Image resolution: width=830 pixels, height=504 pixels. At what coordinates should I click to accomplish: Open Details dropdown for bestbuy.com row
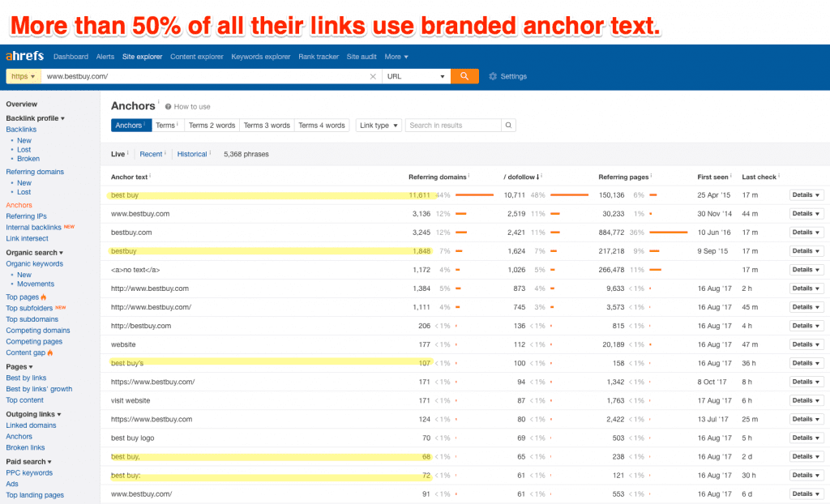(806, 232)
